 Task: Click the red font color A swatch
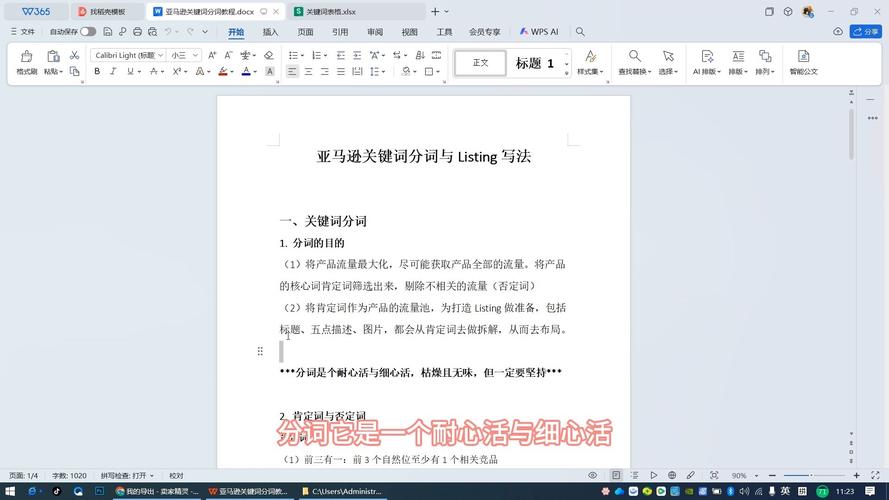[246, 71]
